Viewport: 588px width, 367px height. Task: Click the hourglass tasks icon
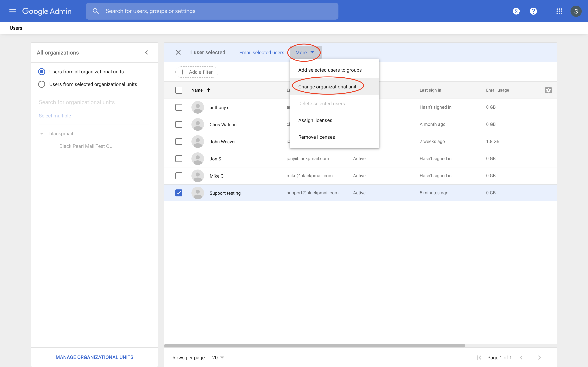tap(516, 11)
